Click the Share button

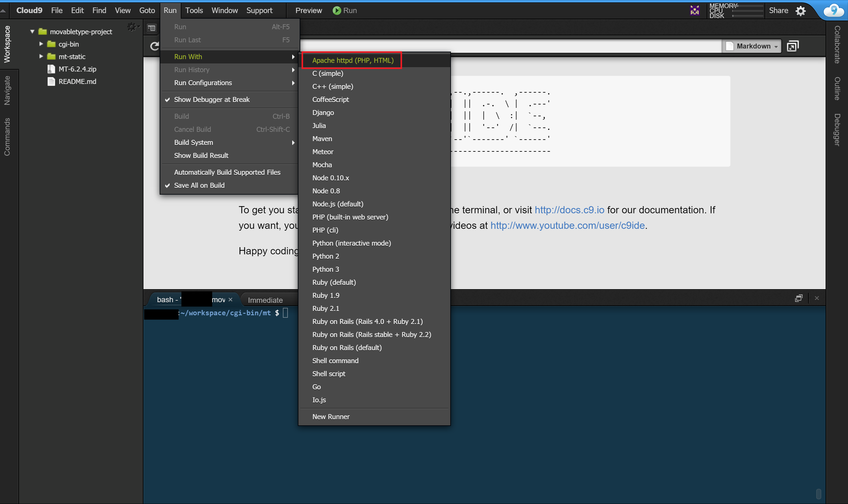coord(778,11)
